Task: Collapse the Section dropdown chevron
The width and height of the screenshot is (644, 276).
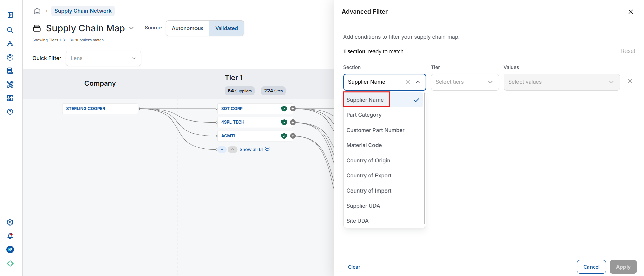Action: click(418, 82)
